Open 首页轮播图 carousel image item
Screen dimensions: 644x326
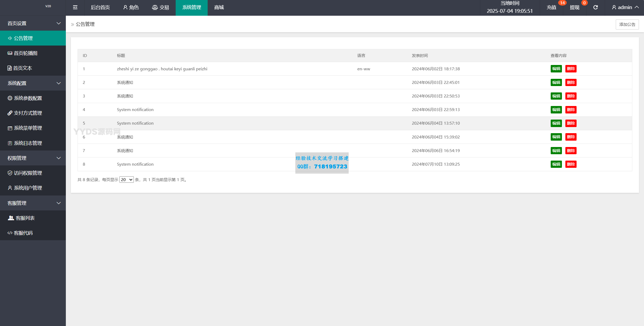(x=25, y=53)
